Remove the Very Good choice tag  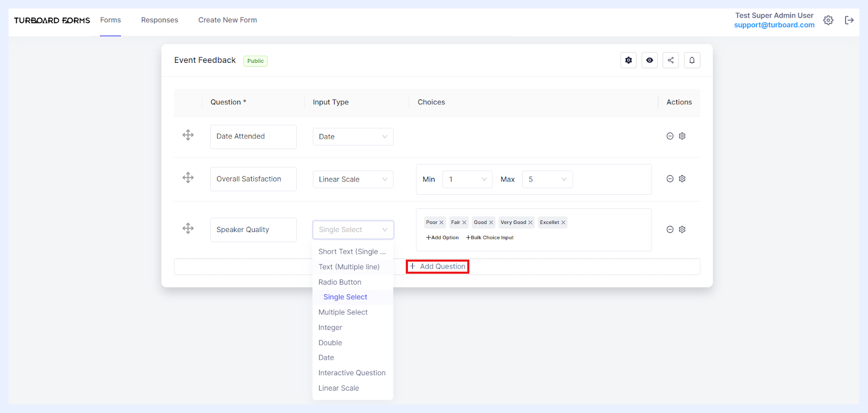tap(530, 222)
